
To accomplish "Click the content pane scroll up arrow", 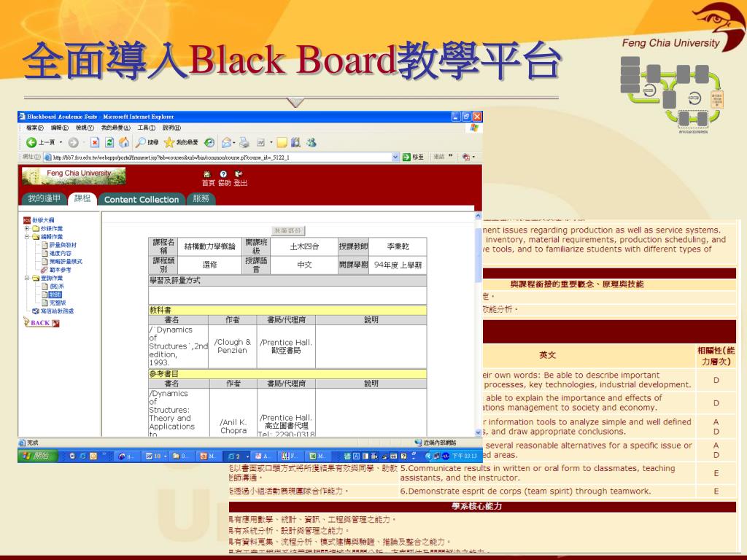I will pos(478,216).
